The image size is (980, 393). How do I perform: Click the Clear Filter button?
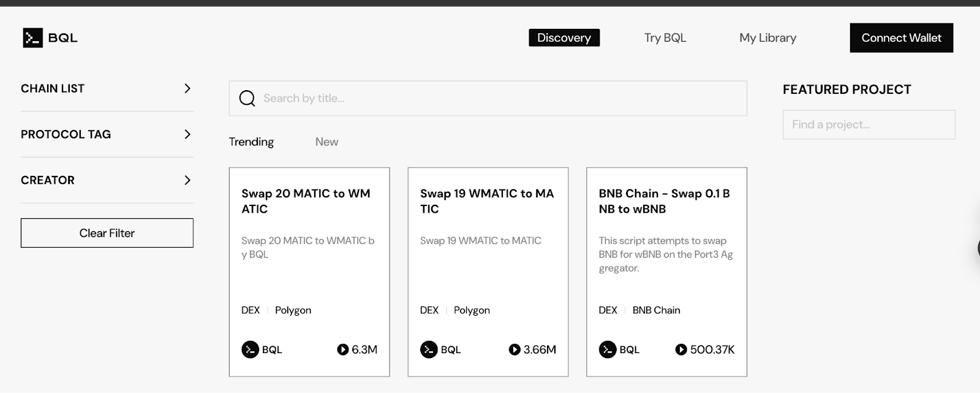(x=107, y=233)
